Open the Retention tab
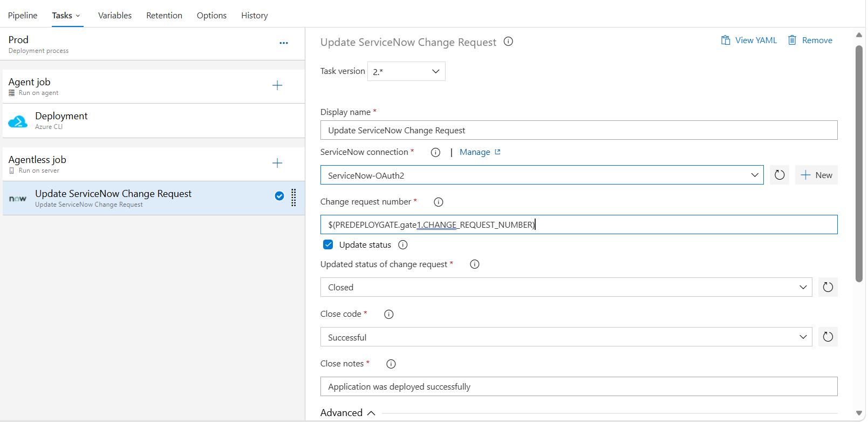868x422 pixels. [164, 15]
